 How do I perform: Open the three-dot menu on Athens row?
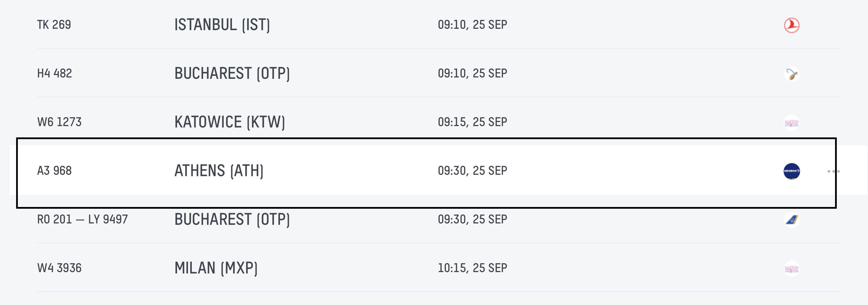pos(833,171)
